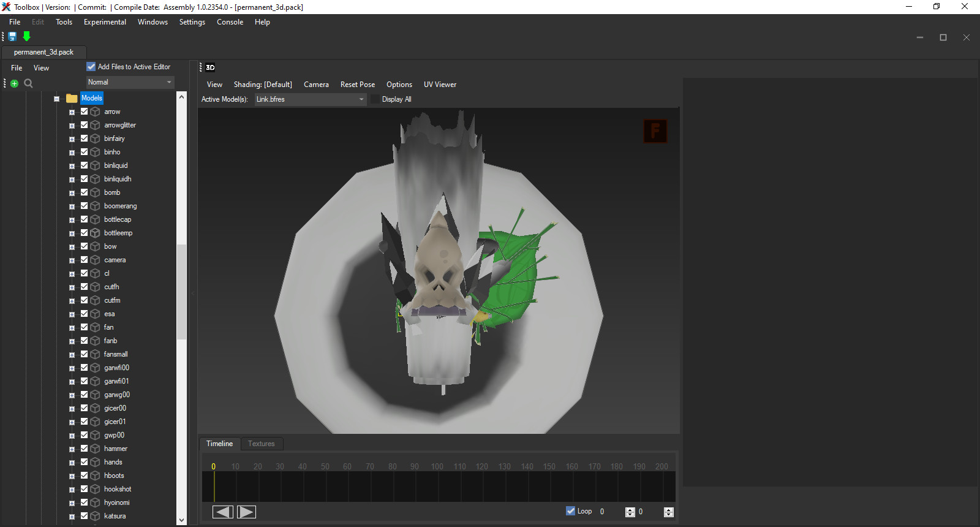The height and width of the screenshot is (527, 980).
Task: Select the fan model cube icon
Action: 95,327
